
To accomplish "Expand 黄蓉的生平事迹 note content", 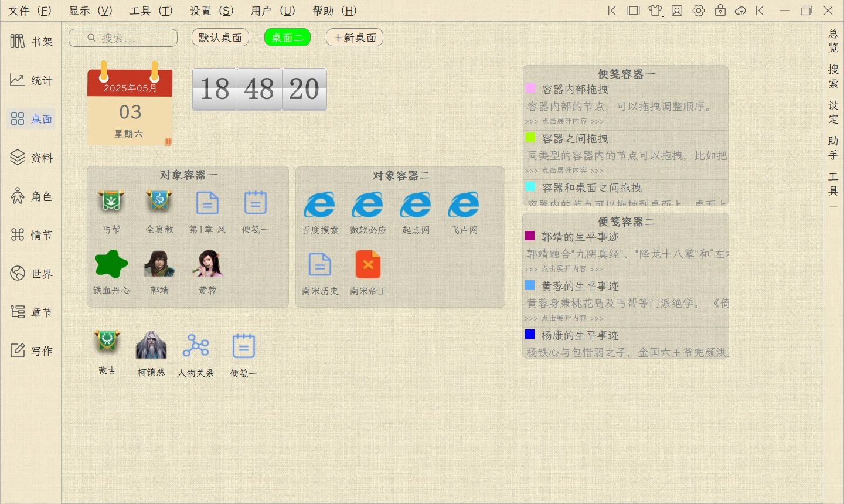I will (x=563, y=318).
